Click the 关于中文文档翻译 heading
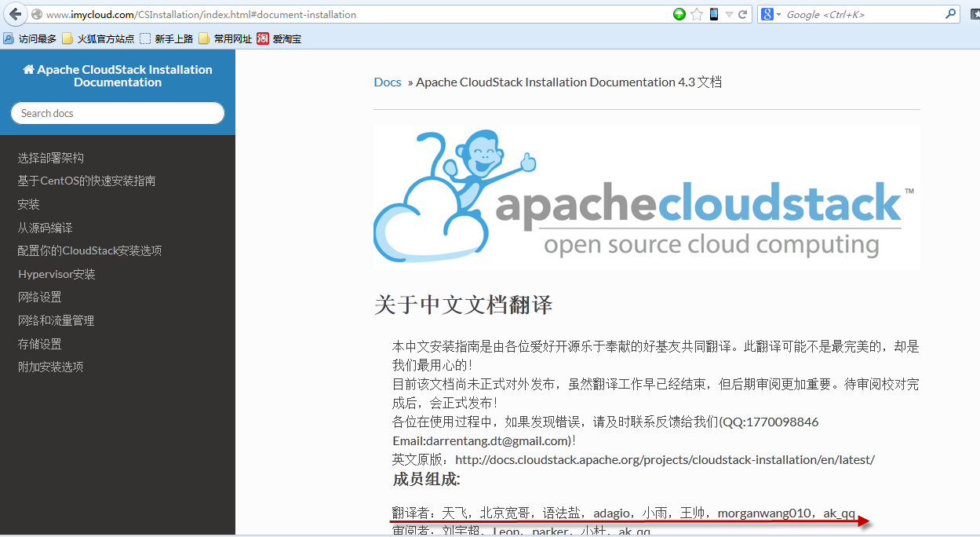Screen dimensions: 980x537 pyautogui.click(x=464, y=305)
